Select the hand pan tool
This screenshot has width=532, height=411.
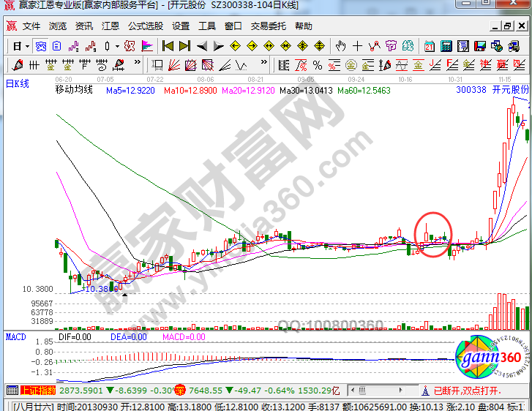point(340,45)
